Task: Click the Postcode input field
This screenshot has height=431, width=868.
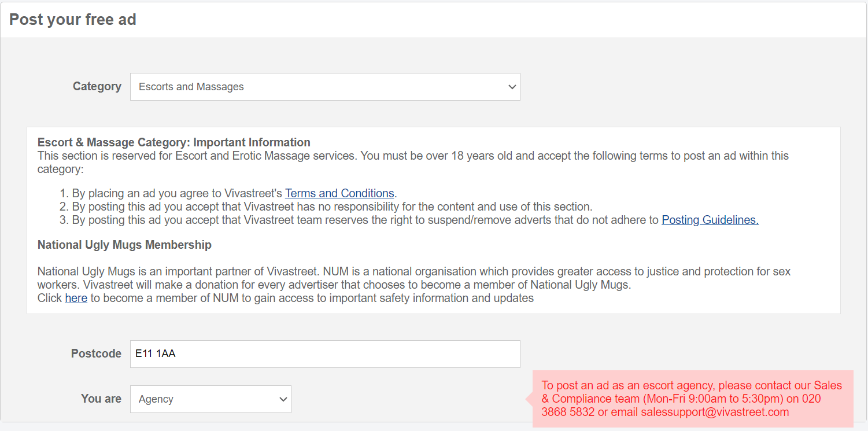Action: (325, 354)
